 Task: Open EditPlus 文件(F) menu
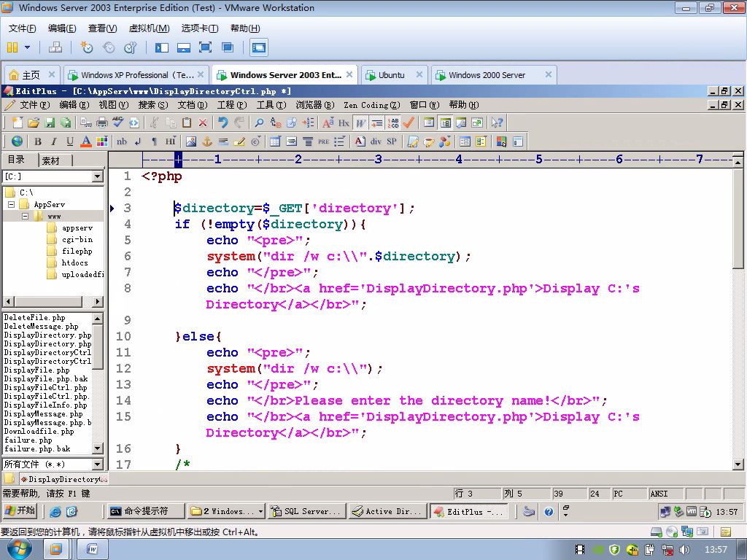point(34,105)
